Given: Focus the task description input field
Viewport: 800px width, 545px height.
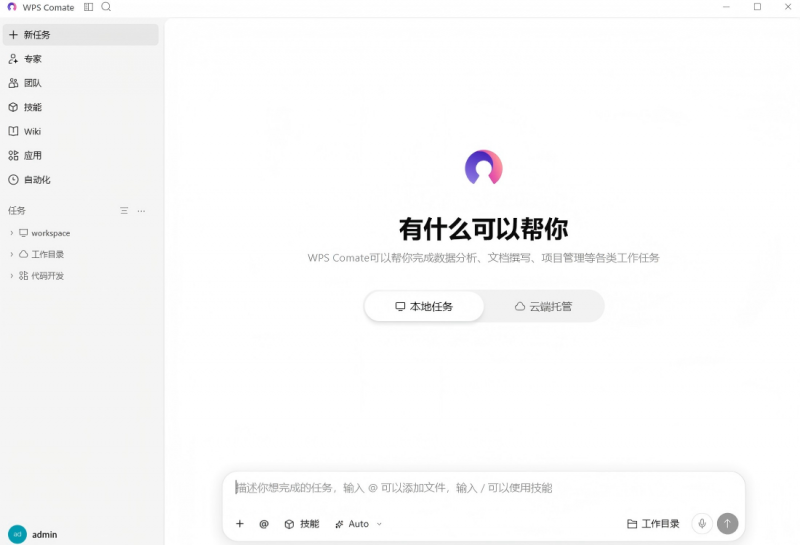Looking at the screenshot, I should (x=484, y=488).
